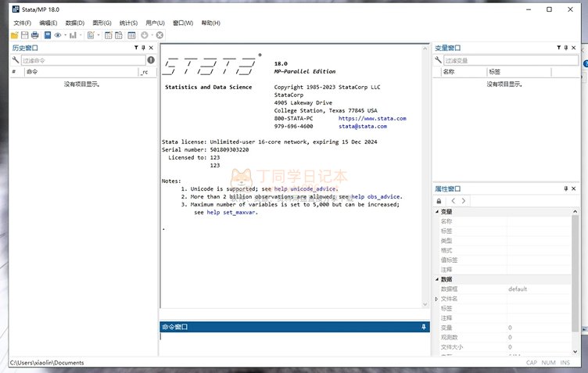Open the 统计(S) menu

pyautogui.click(x=129, y=23)
